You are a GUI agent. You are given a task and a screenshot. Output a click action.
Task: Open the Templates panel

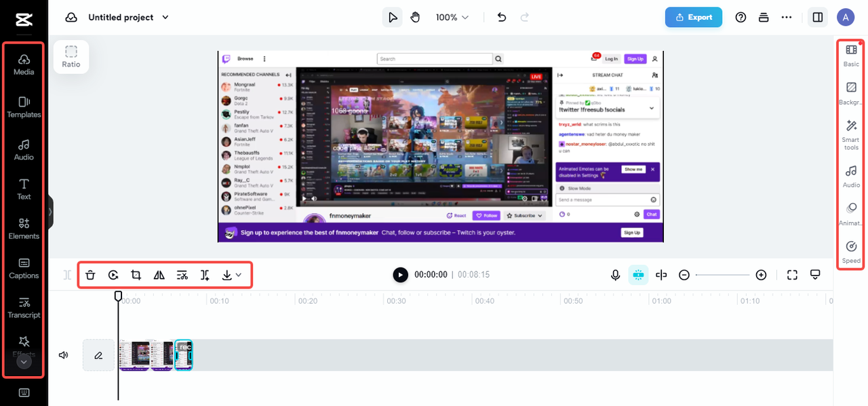click(24, 107)
